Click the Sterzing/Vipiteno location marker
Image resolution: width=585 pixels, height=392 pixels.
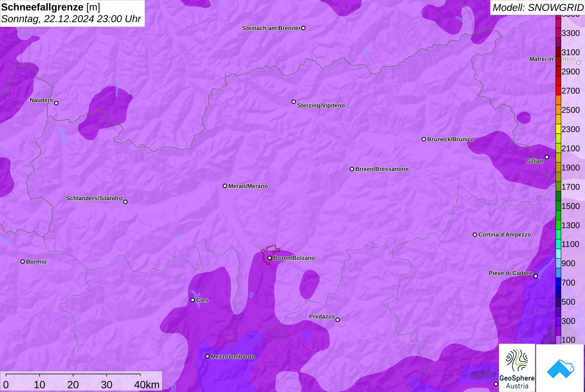pyautogui.click(x=294, y=102)
